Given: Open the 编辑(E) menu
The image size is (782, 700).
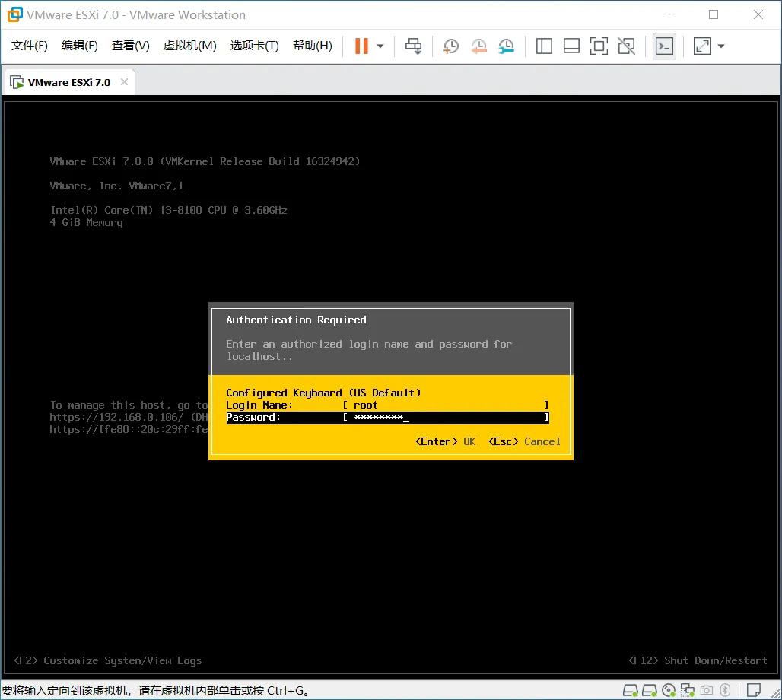Looking at the screenshot, I should coord(80,46).
